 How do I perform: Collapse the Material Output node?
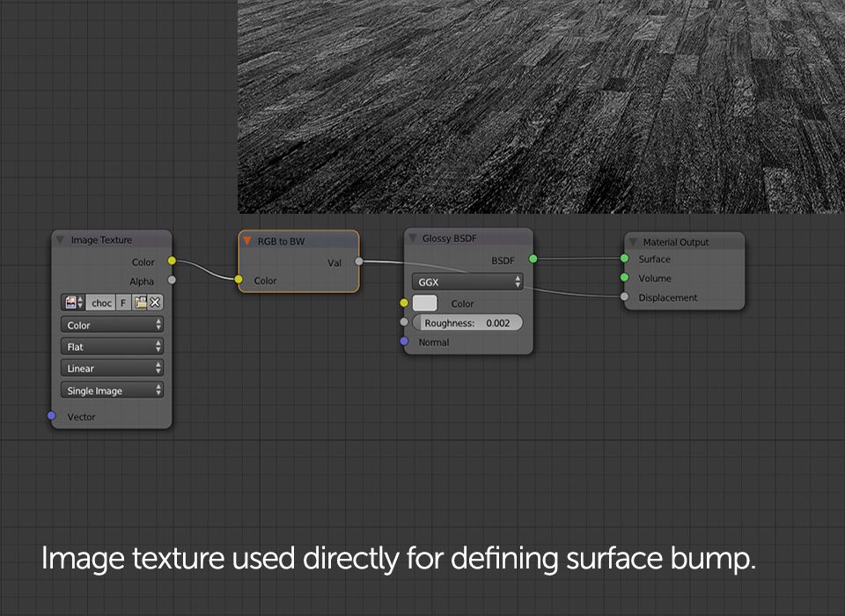pos(633,242)
